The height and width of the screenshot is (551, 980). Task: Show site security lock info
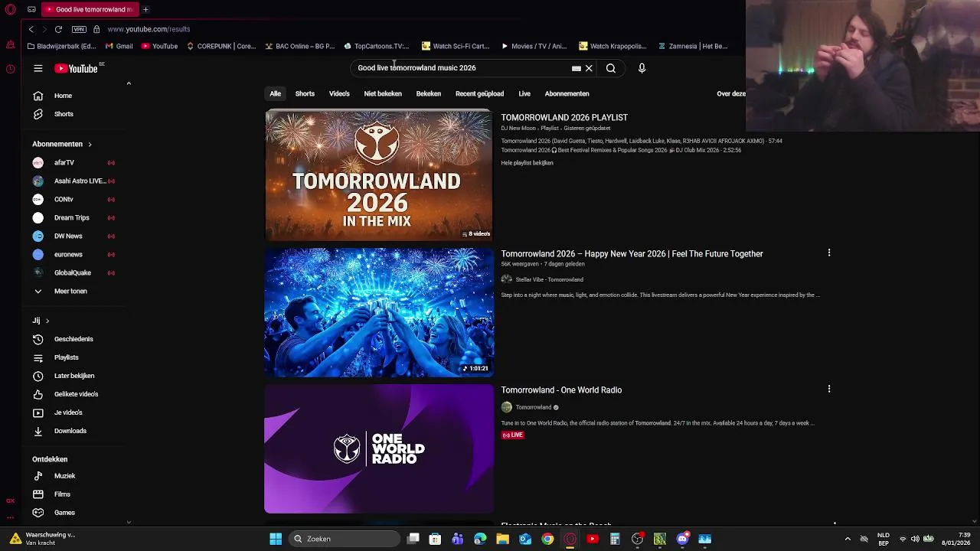[96, 29]
